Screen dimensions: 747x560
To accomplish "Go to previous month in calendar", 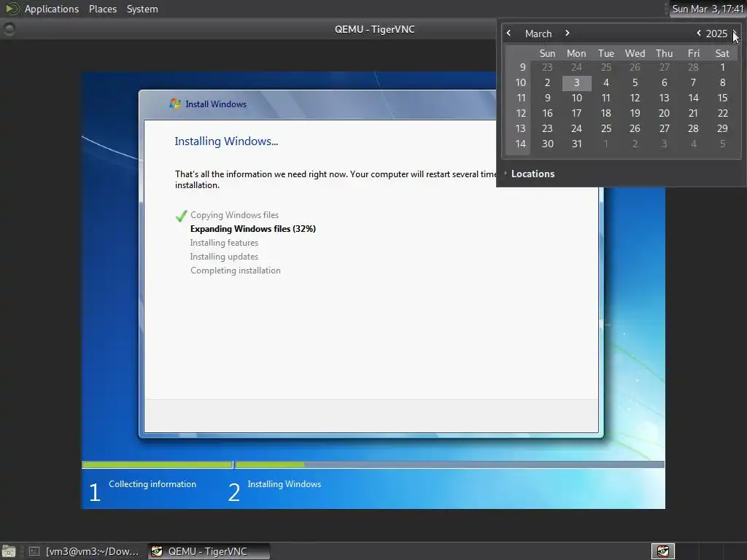I will tap(508, 33).
